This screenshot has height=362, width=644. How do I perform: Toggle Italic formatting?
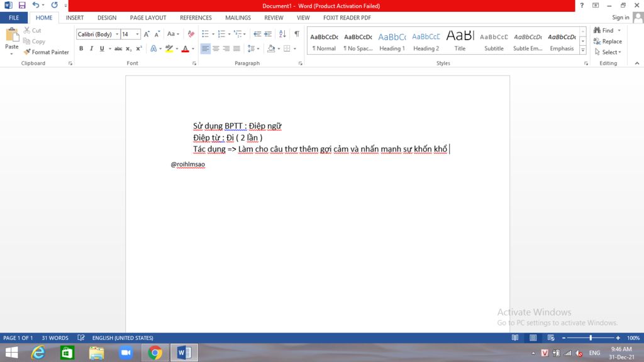pos(91,48)
